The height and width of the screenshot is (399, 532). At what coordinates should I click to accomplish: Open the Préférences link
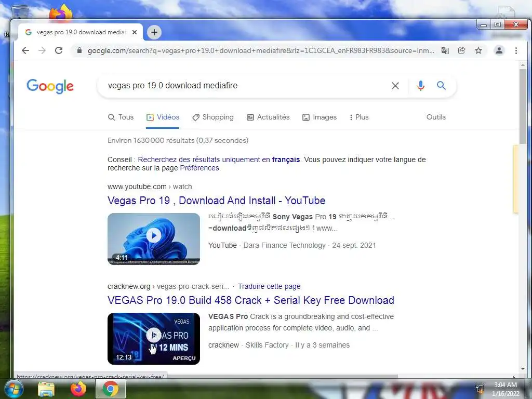[x=199, y=168]
